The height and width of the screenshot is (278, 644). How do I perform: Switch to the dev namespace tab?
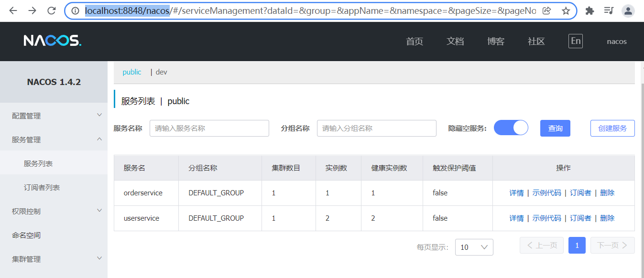click(x=161, y=72)
